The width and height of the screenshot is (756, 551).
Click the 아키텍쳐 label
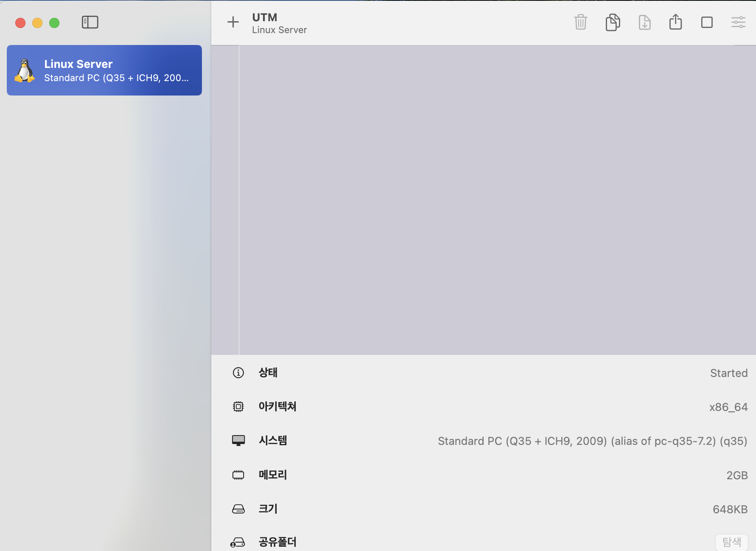coord(277,407)
